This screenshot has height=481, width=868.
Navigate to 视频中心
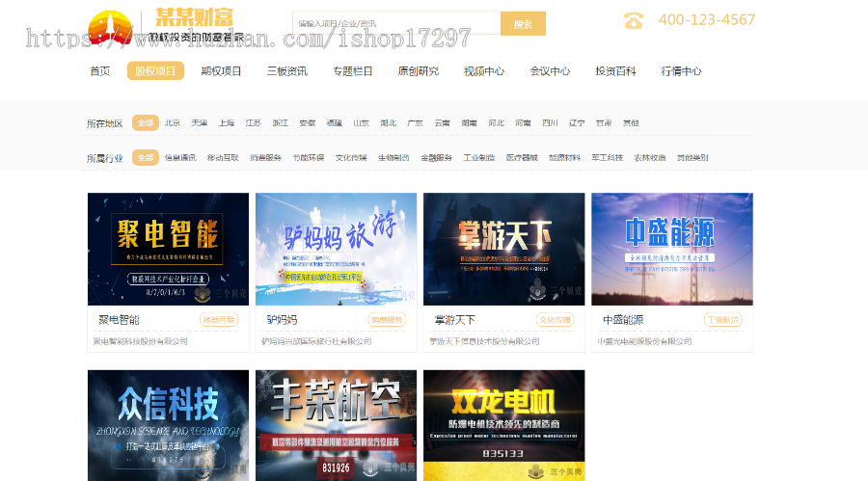(484, 71)
